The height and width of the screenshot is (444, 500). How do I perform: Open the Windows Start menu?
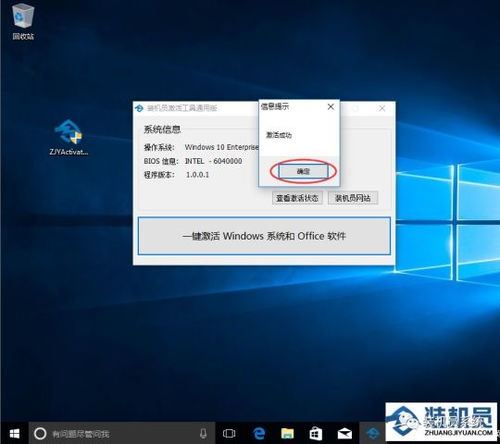pyautogui.click(x=14, y=433)
